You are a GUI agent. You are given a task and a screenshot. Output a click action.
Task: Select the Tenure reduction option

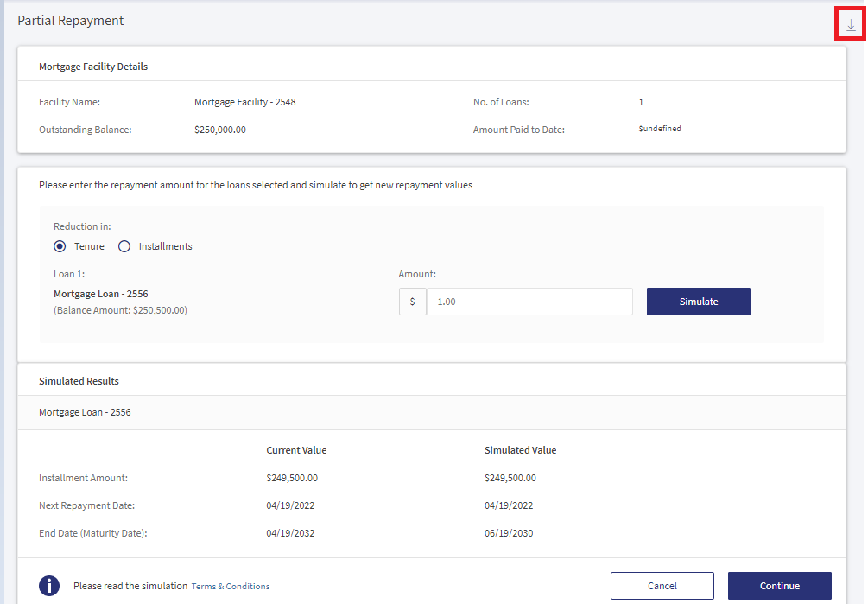(x=60, y=246)
